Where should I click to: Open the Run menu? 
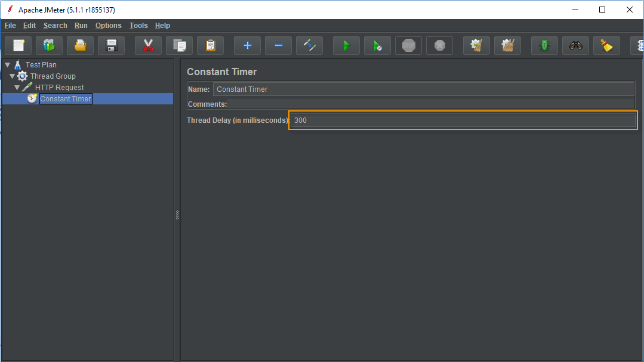coord(81,26)
